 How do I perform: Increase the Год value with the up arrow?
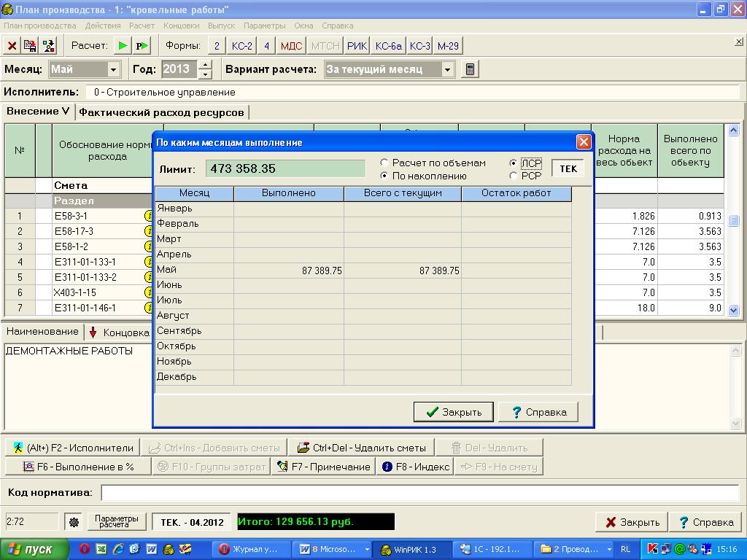pos(205,65)
